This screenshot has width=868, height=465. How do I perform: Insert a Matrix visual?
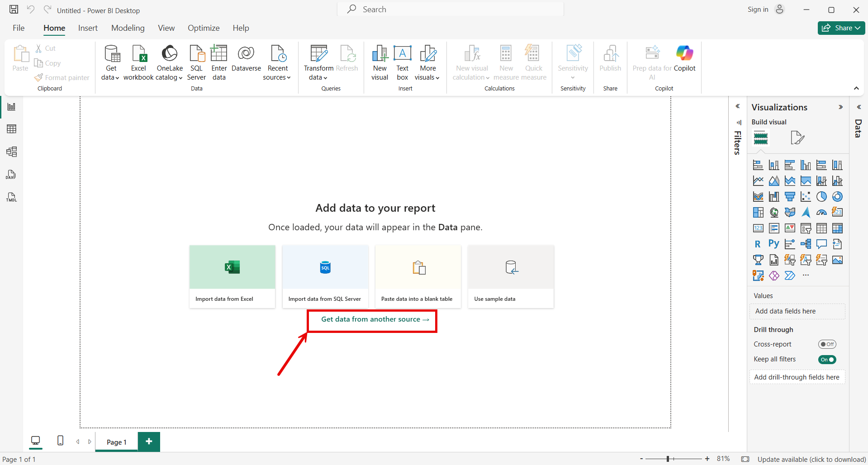coord(838,228)
